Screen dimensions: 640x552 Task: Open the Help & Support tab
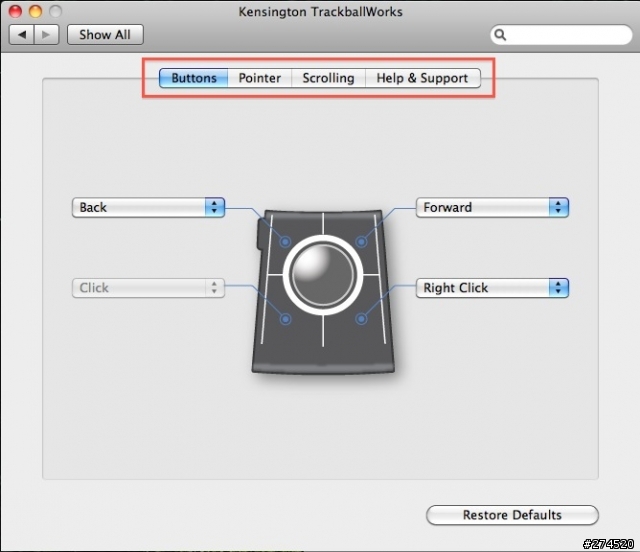[422, 78]
